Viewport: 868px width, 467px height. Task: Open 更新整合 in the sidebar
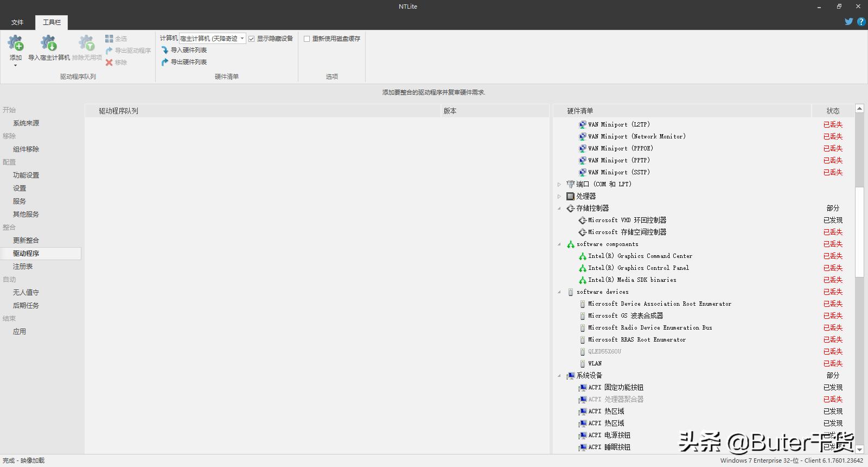tap(26, 241)
